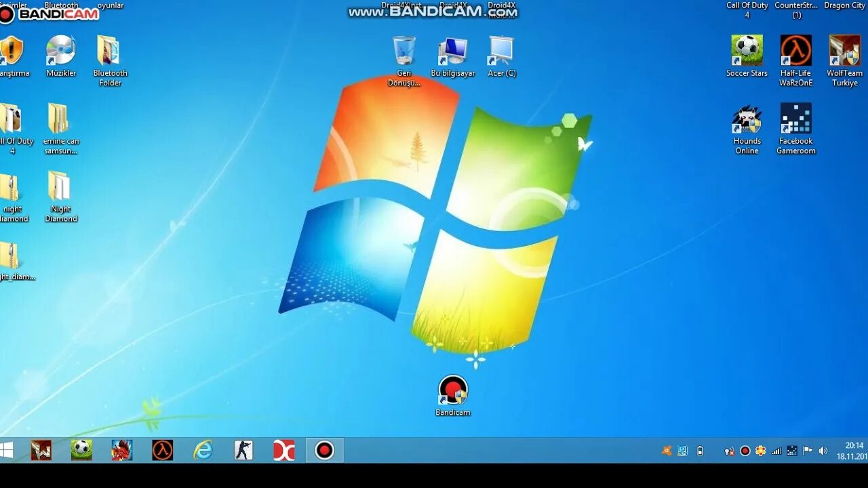Open the Bluetooth Folder icon
The image size is (868, 488).
pyautogui.click(x=111, y=61)
